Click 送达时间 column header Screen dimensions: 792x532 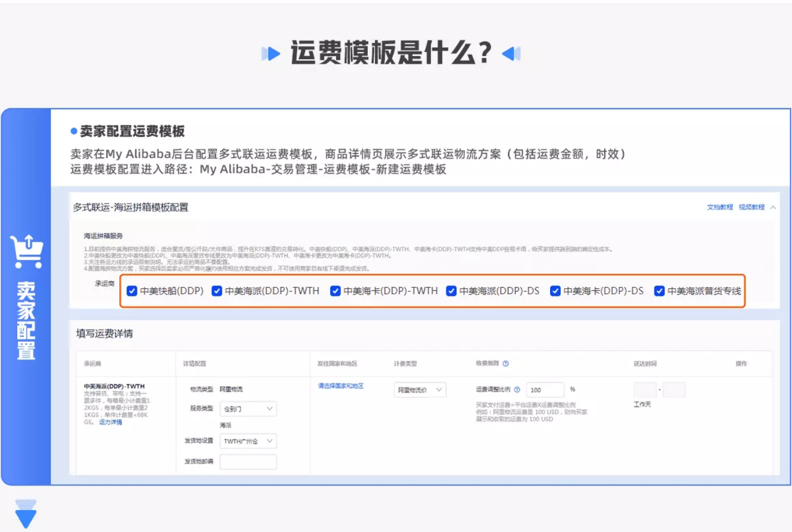tap(645, 364)
